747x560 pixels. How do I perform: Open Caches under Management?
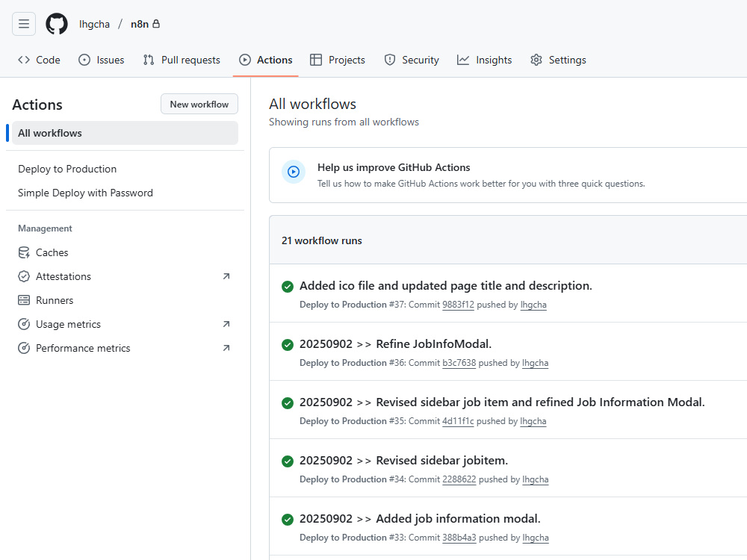(43, 252)
